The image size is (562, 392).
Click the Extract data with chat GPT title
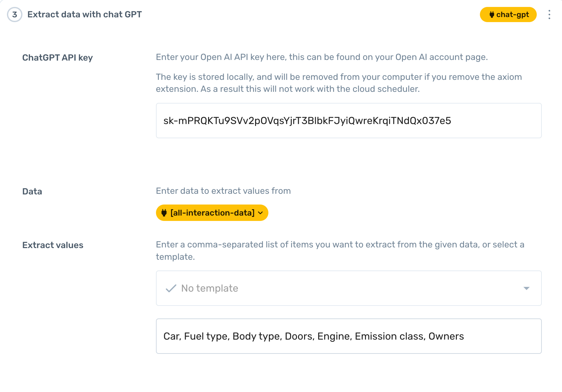pyautogui.click(x=85, y=15)
